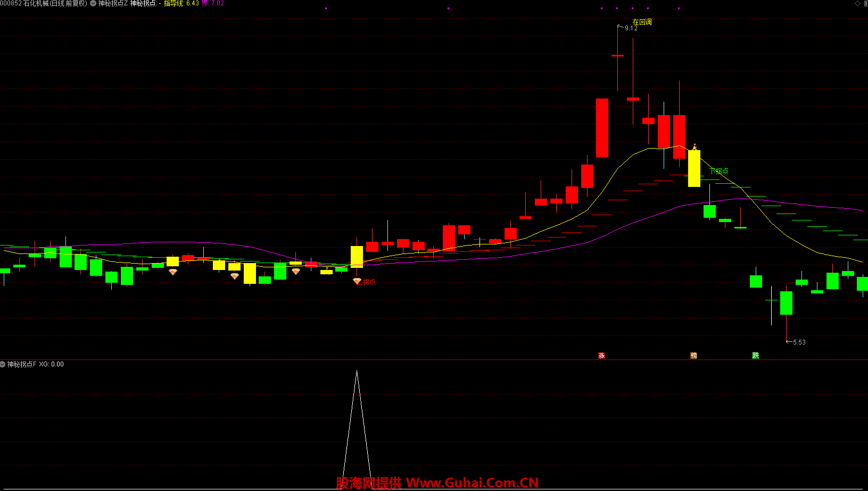
Task: Click the orange 榜 marker icon
Action: [693, 355]
